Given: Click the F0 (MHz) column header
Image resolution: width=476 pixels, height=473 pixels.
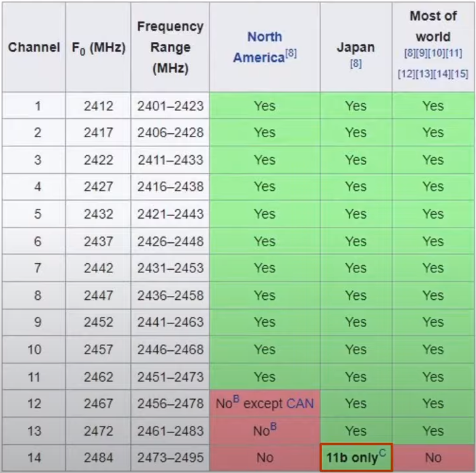Looking at the screenshot, I should coord(98,47).
